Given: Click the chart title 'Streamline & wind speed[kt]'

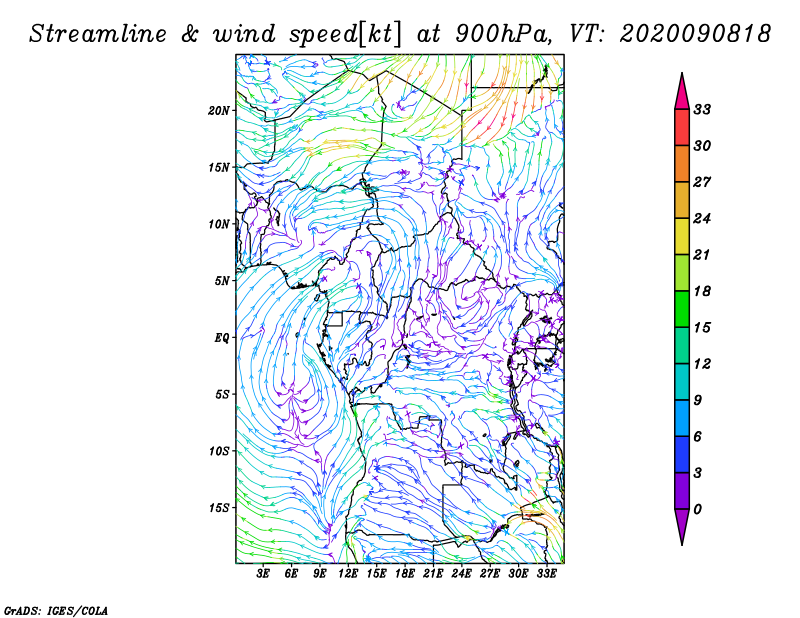Looking at the screenshot, I should [x=215, y=35].
